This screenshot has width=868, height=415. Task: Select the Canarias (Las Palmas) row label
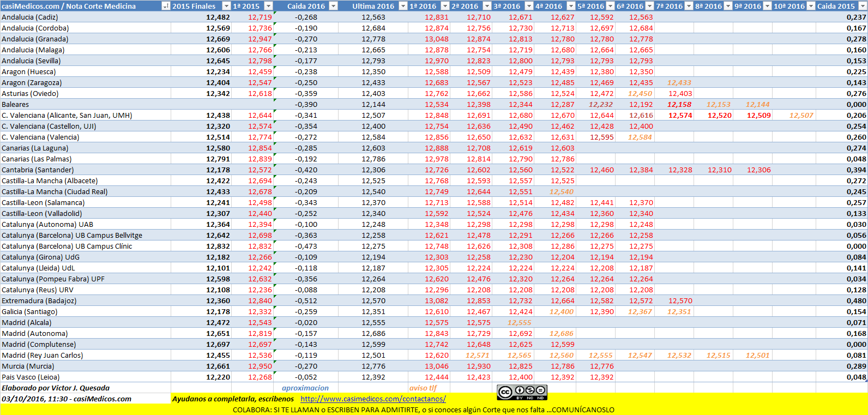pos(37,159)
